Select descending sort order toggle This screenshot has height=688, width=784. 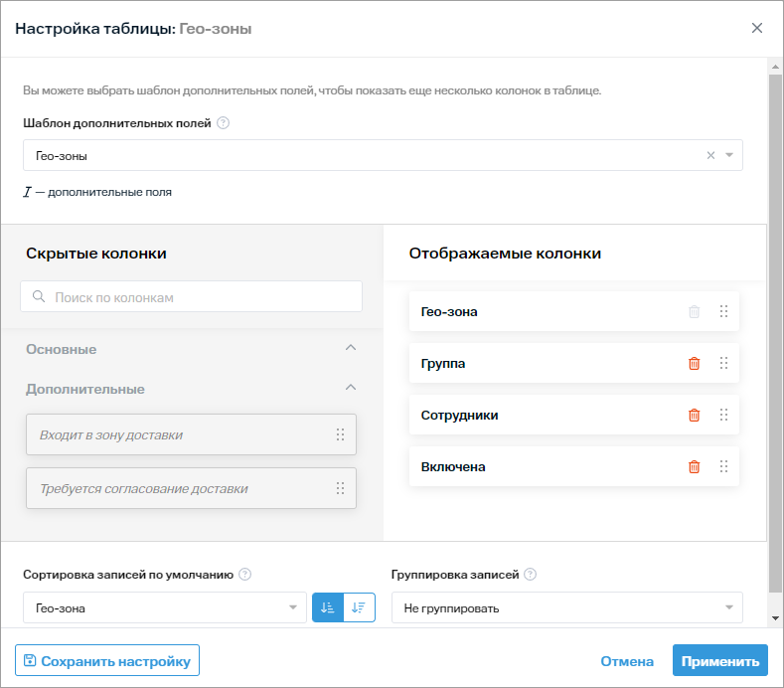(x=359, y=607)
